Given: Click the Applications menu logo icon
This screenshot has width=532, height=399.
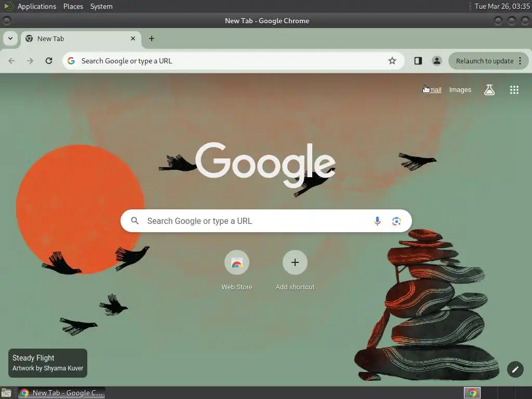Looking at the screenshot, I should pos(8,6).
